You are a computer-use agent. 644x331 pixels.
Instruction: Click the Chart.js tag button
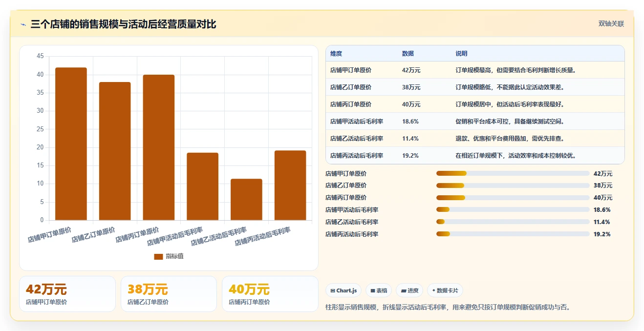343,290
